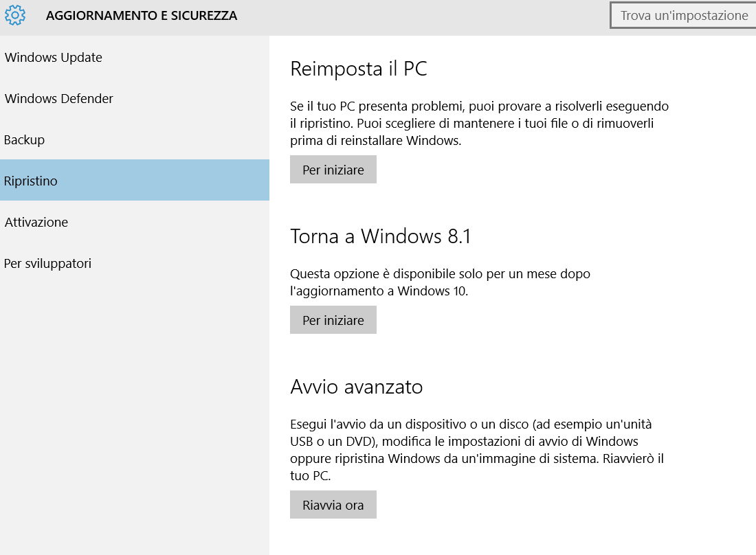Click the description text under Reimposta il PC
Screen dimensions: 756x555
point(479,124)
